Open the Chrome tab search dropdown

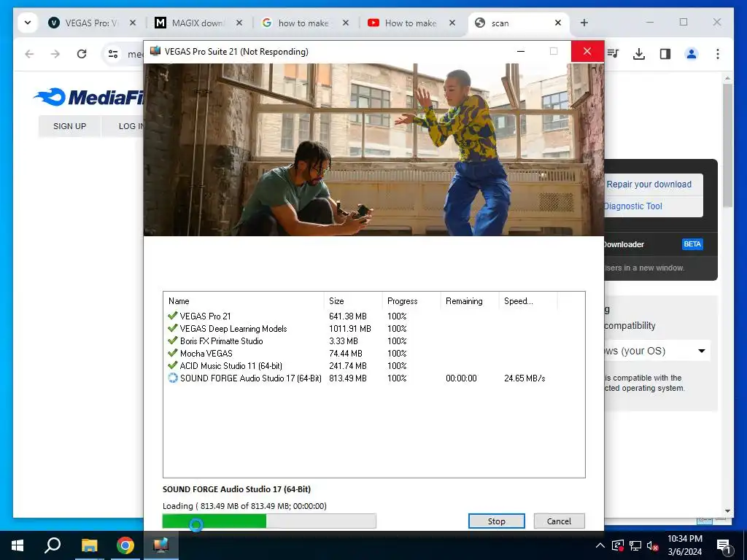tap(28, 23)
